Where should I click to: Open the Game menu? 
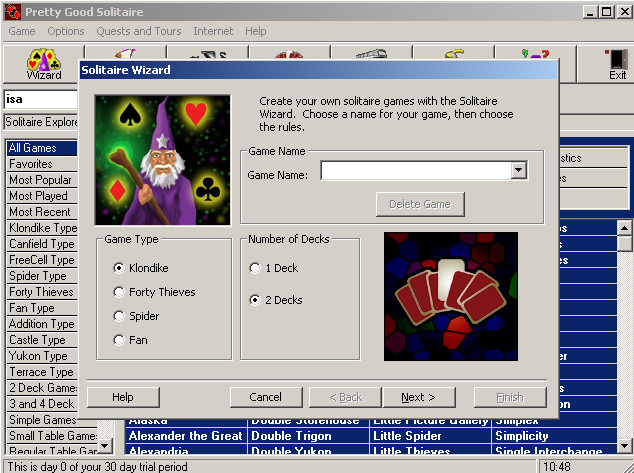(22, 31)
